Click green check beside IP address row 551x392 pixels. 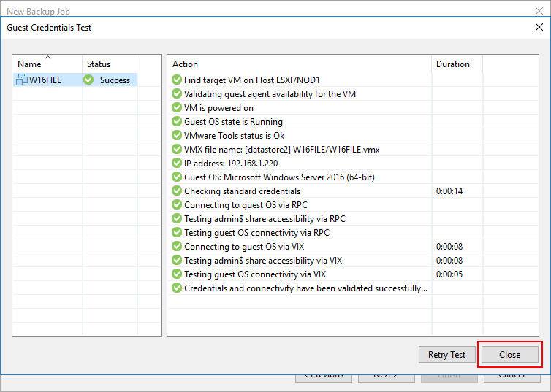176,164
